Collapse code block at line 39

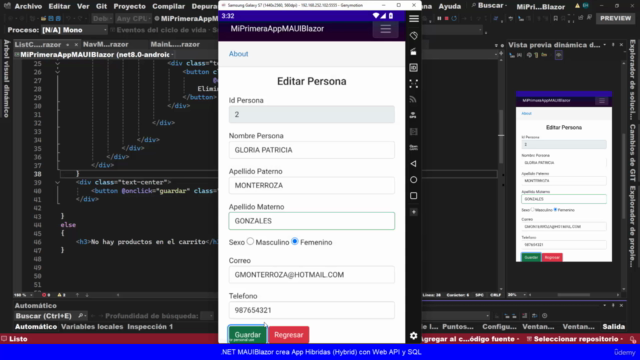pyautogui.click(x=58, y=182)
